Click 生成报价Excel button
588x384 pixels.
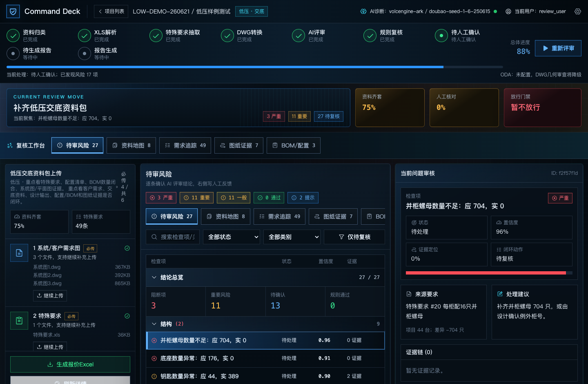[70, 364]
